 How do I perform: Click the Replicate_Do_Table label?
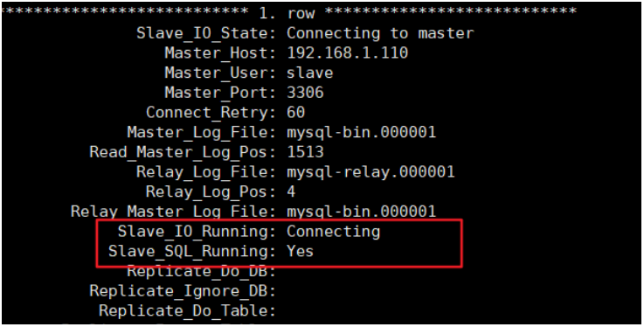[187, 310]
